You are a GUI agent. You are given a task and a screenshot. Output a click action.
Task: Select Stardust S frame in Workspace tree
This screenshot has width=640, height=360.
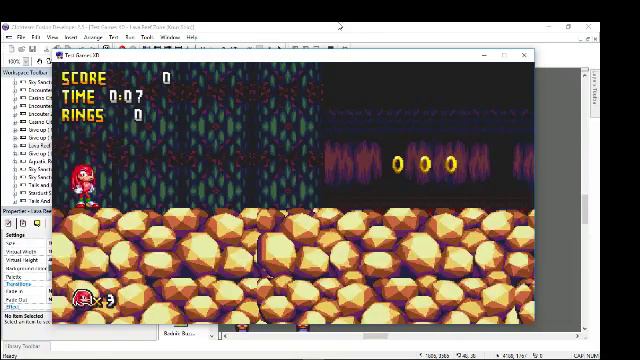pyautogui.click(x=40, y=193)
